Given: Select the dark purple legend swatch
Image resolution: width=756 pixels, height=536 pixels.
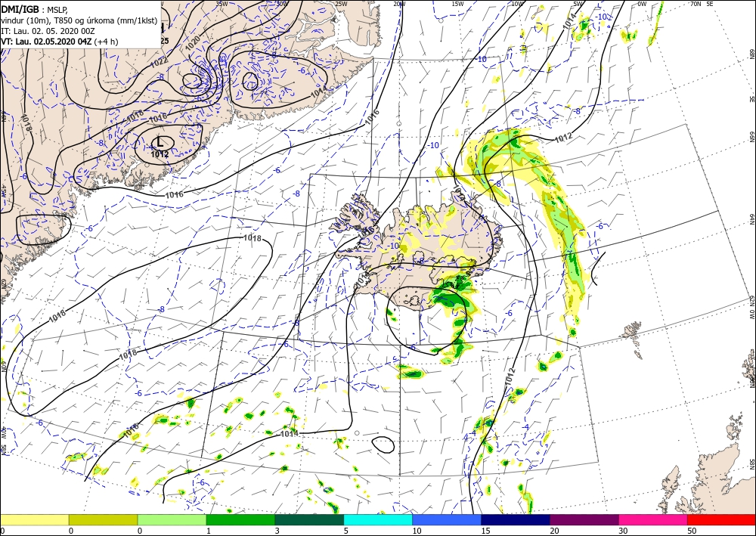Looking at the screenshot, I should click(x=584, y=519).
